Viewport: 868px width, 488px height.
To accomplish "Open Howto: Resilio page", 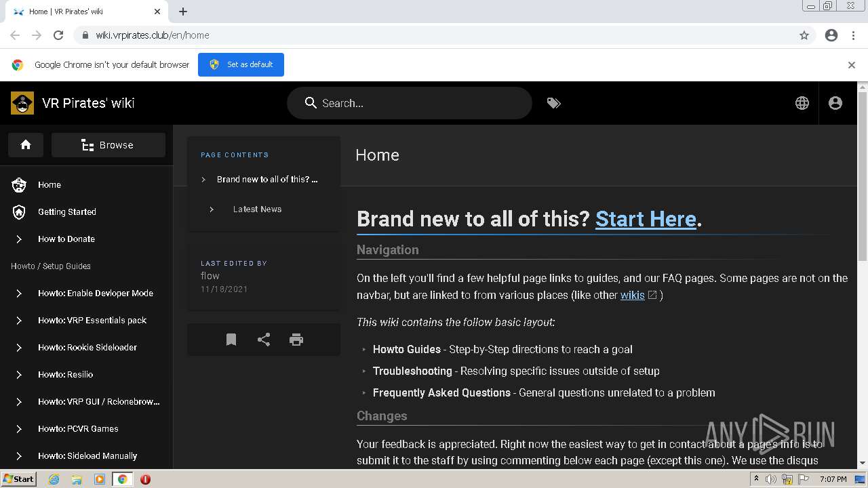I will click(66, 374).
